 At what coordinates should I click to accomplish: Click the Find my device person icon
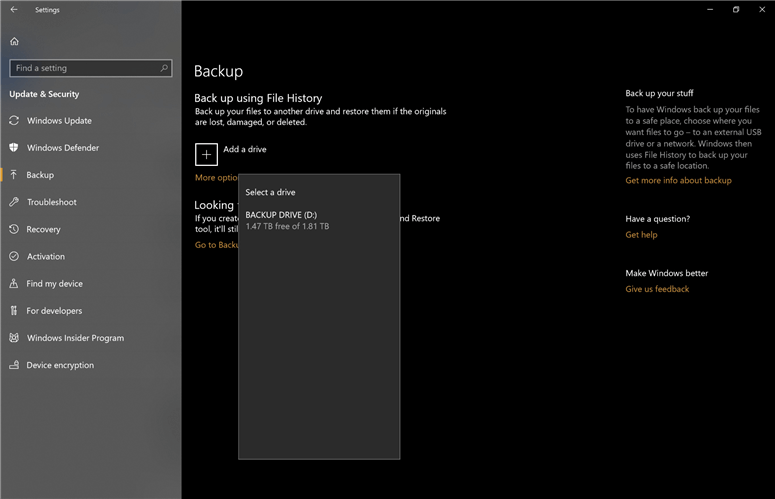pos(14,284)
